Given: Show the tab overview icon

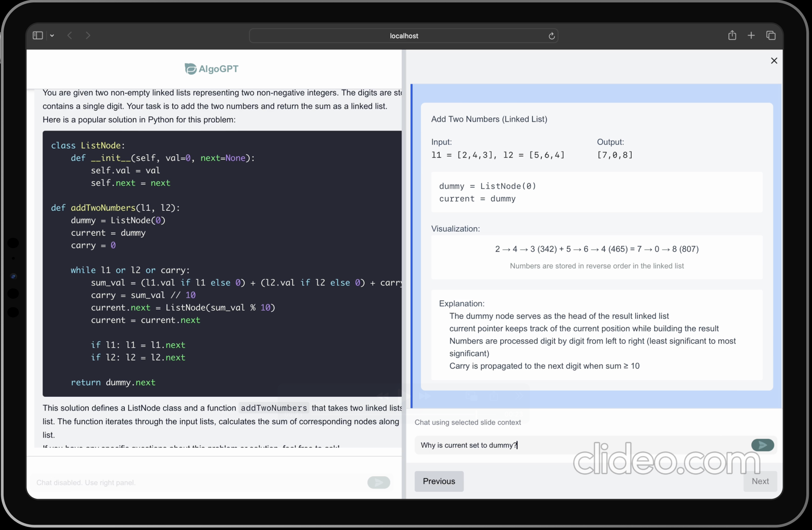Looking at the screenshot, I should click(x=771, y=36).
